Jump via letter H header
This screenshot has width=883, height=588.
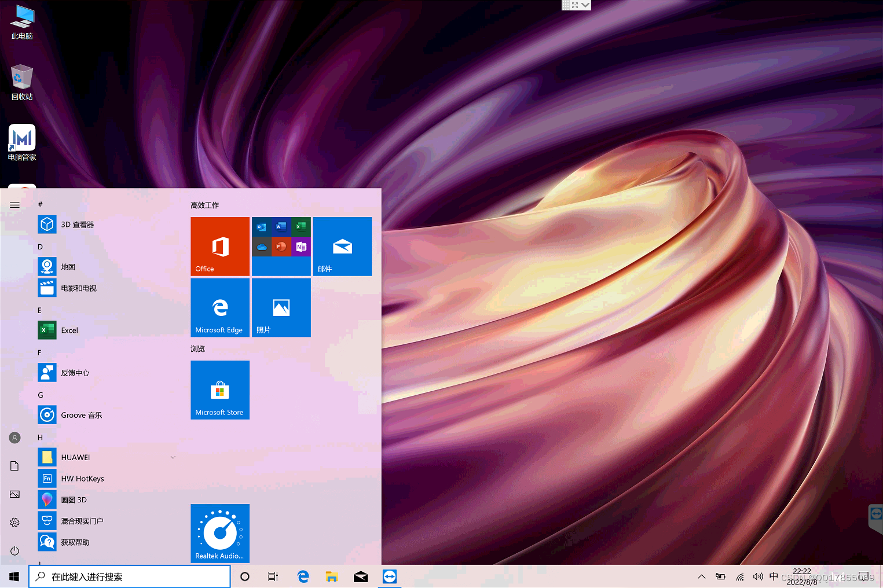(x=40, y=438)
